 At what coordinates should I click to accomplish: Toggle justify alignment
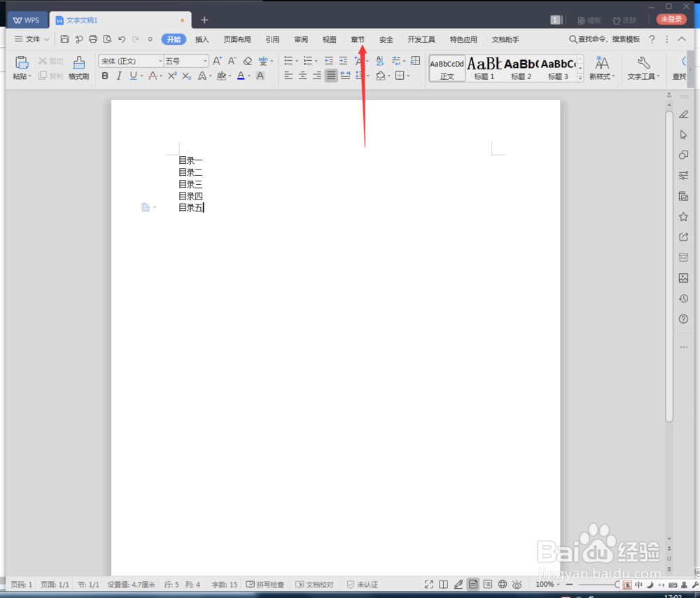[331, 76]
